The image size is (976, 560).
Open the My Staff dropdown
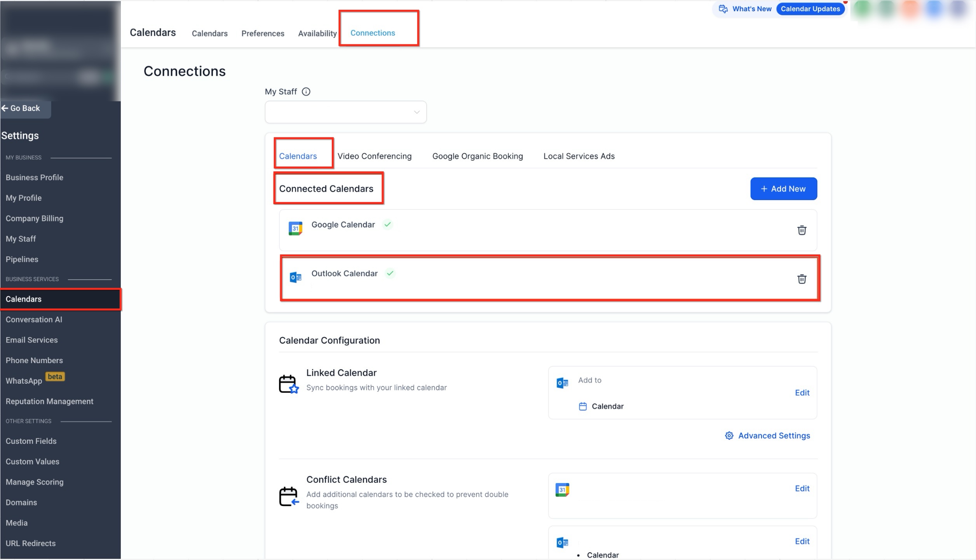pyautogui.click(x=345, y=112)
